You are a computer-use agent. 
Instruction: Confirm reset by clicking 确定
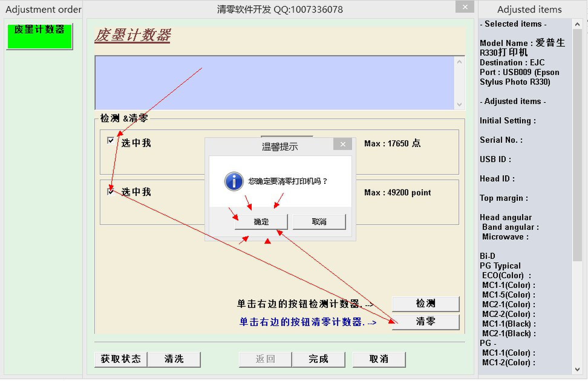click(261, 222)
